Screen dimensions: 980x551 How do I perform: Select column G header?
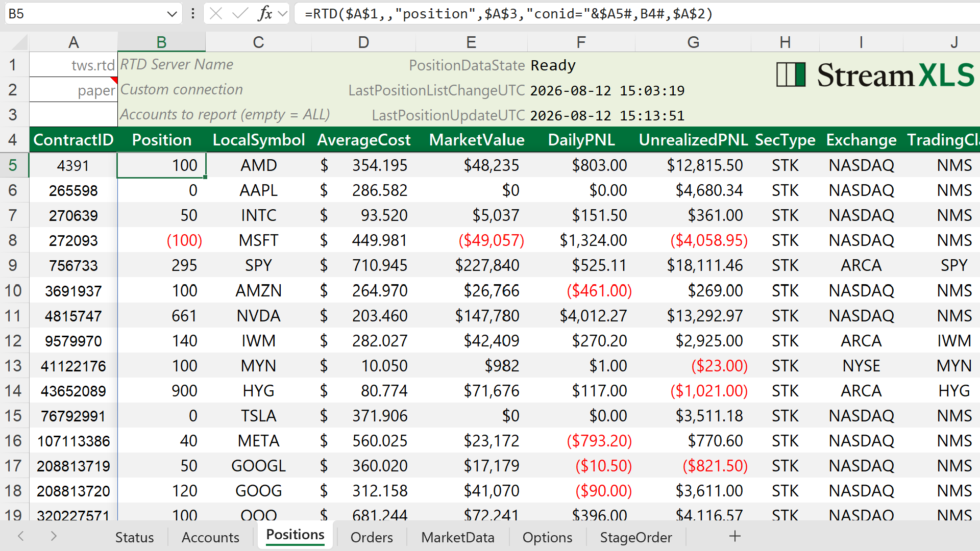pos(693,42)
